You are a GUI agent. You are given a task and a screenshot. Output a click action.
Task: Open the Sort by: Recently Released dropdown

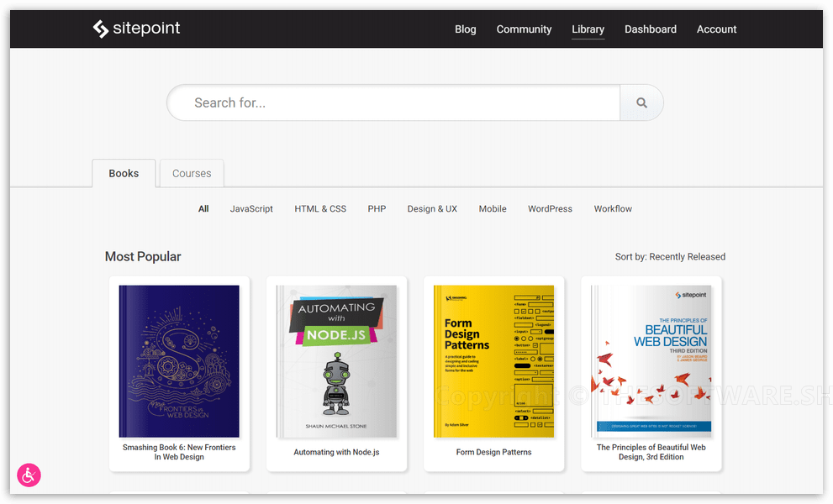click(x=670, y=256)
